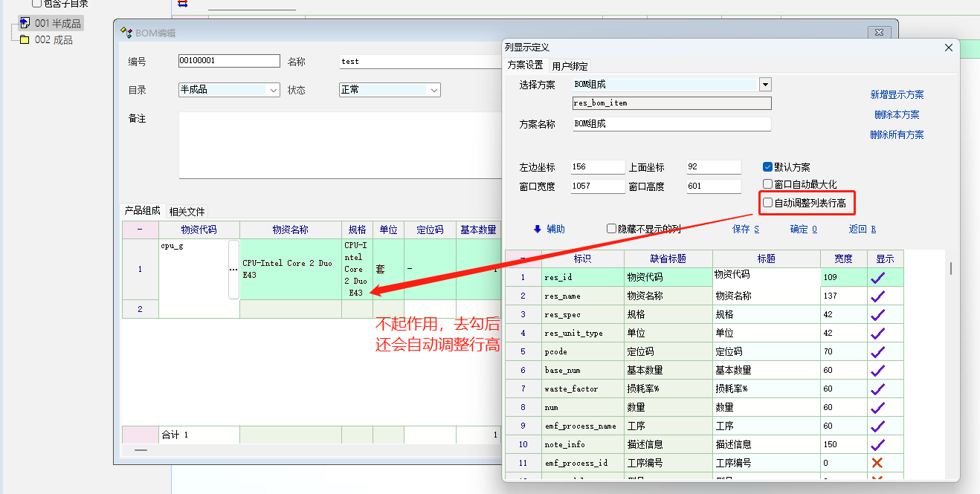
Task: Click the 窗口宽度 input field
Action: (598, 186)
